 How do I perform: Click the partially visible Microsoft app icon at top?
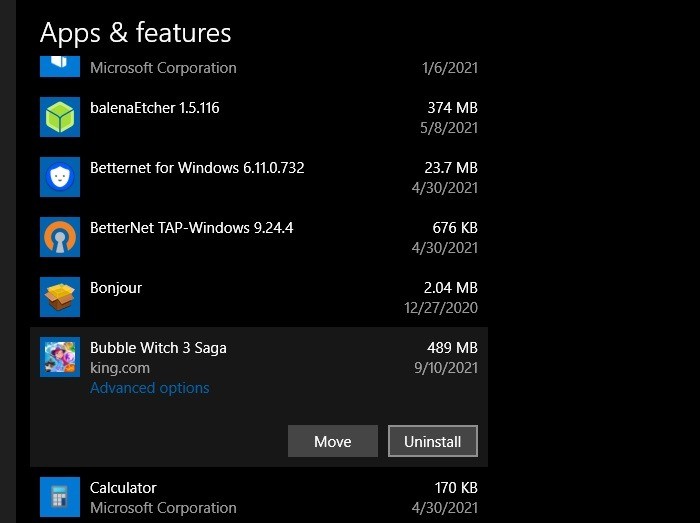tap(60, 66)
